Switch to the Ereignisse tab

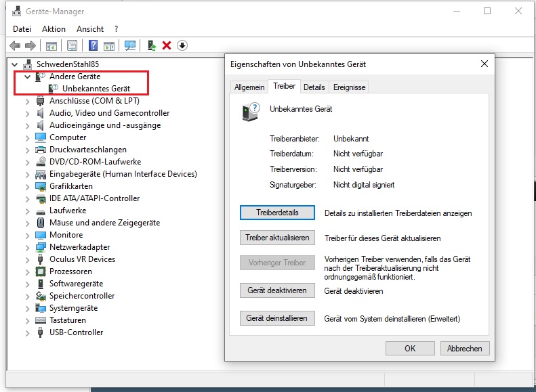(x=349, y=87)
